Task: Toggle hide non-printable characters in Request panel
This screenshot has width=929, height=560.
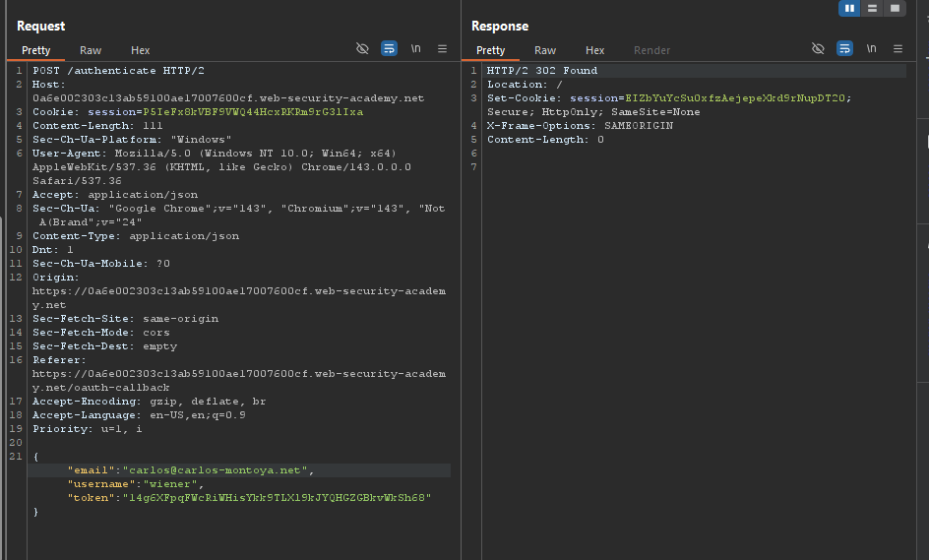Action: (x=362, y=48)
